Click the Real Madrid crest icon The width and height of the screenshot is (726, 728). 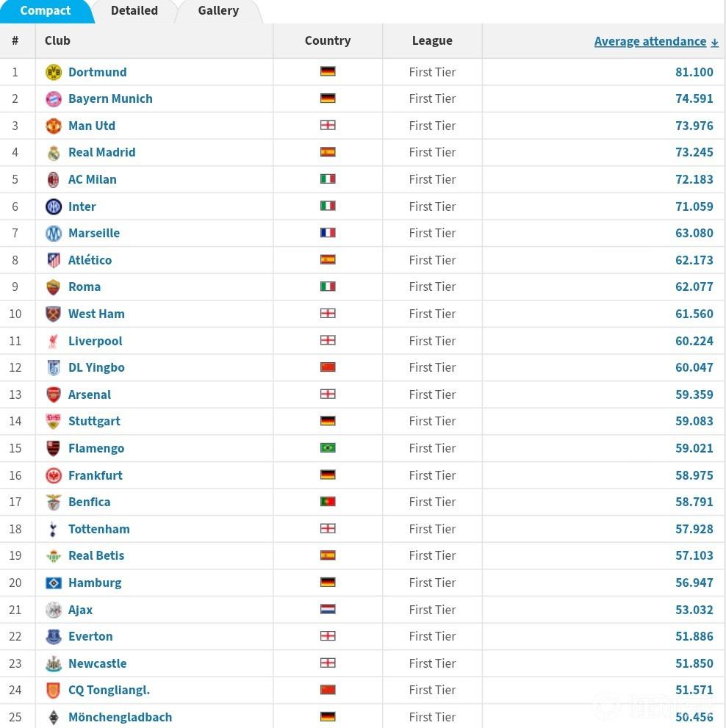(x=54, y=153)
